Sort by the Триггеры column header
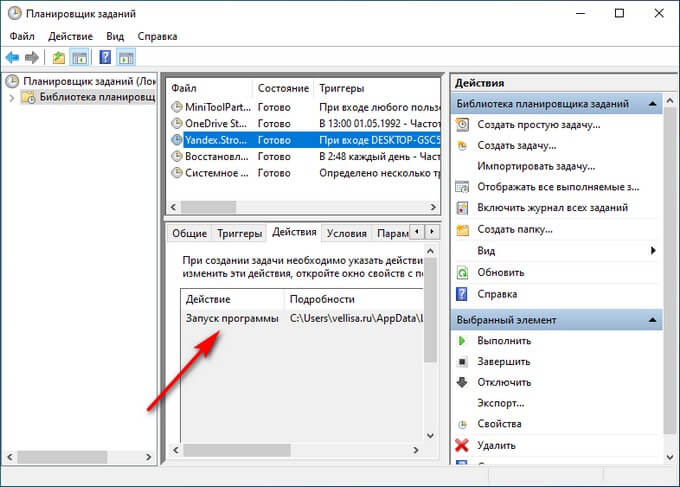The height and width of the screenshot is (487, 680). [342, 88]
